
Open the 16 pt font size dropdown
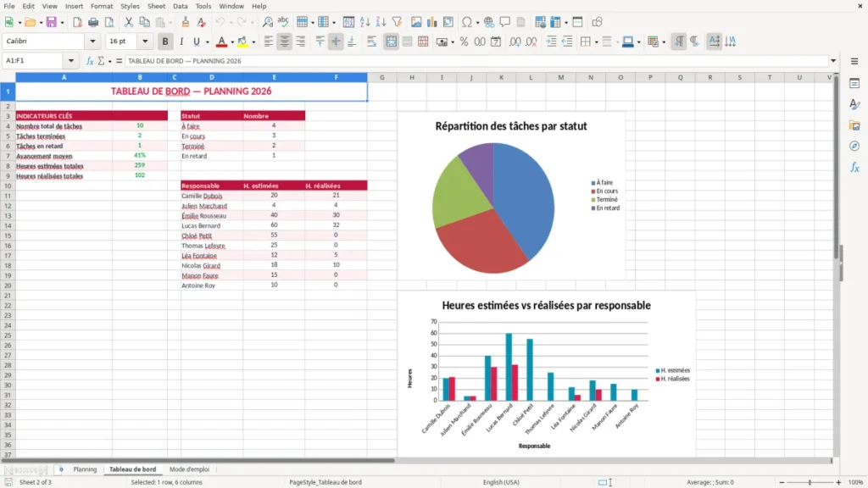click(x=145, y=42)
